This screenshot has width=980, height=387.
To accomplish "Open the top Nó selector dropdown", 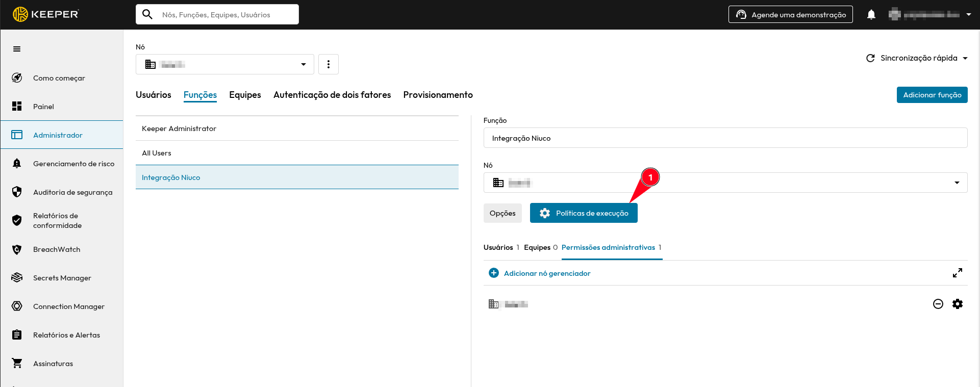I will 225,64.
